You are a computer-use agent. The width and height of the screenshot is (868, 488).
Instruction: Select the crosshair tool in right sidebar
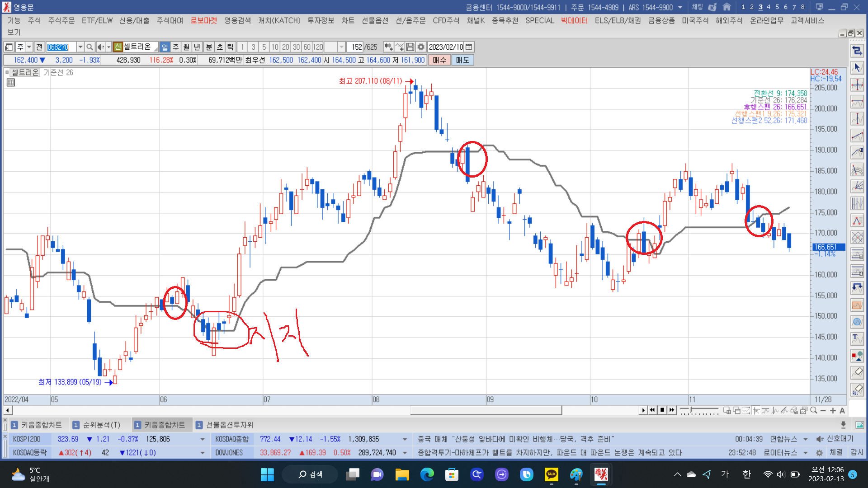pyautogui.click(x=857, y=85)
